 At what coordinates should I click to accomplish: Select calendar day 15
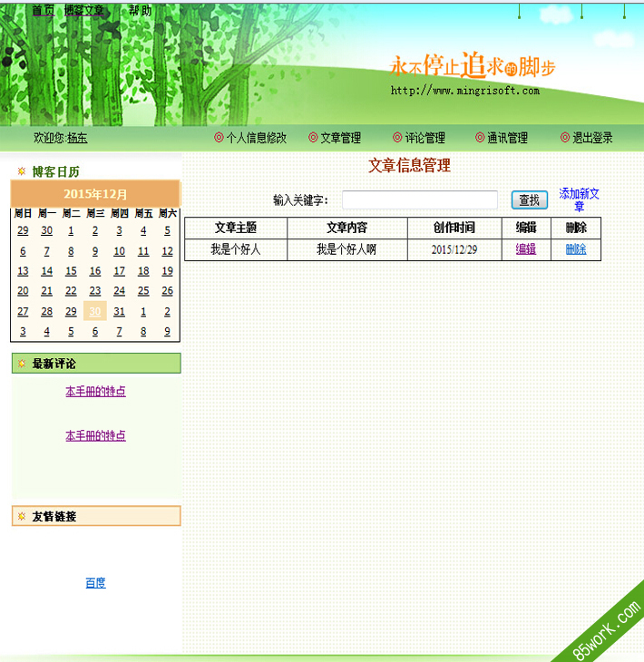coord(71,270)
